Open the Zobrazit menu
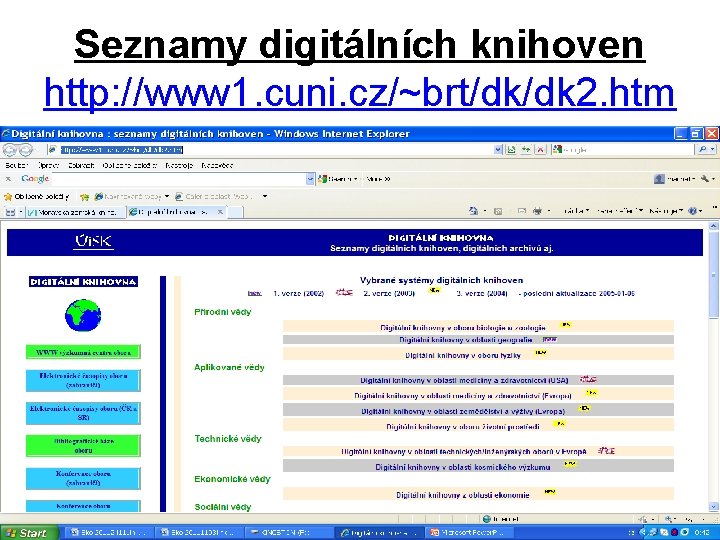This screenshot has width=720, height=540. point(81,165)
